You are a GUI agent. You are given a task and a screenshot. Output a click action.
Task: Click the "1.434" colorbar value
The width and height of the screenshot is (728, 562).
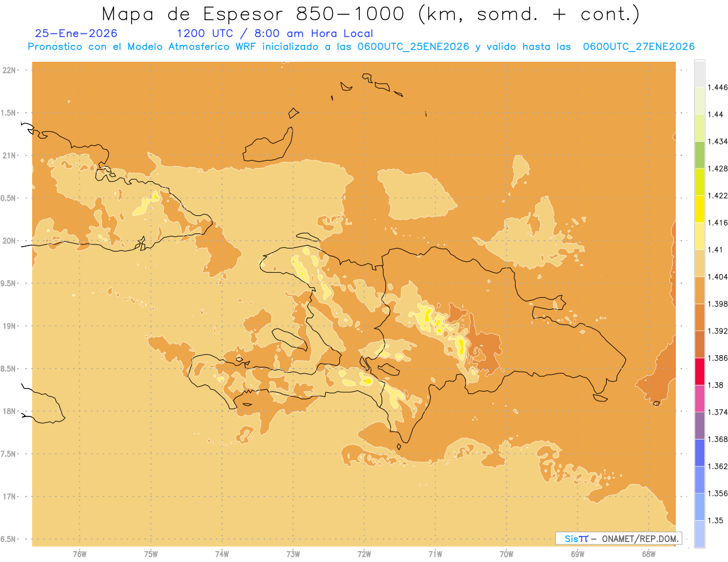(718, 141)
